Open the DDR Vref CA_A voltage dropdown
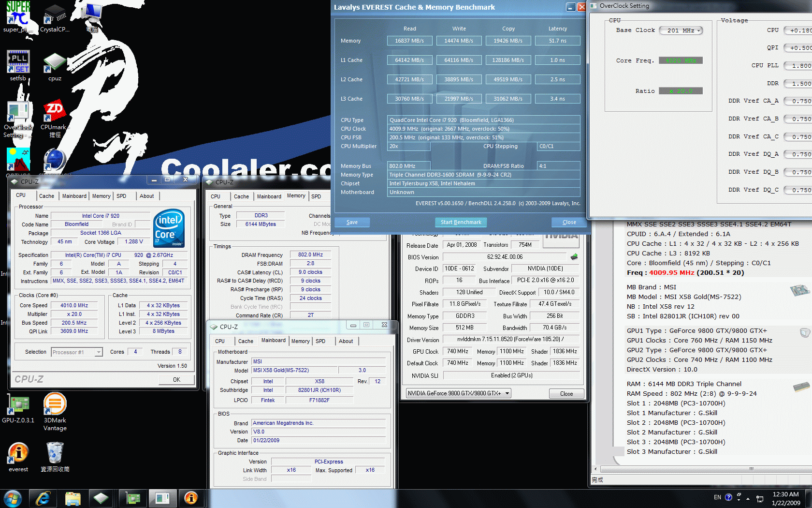Screen dimensions: 812x508 coord(798,101)
